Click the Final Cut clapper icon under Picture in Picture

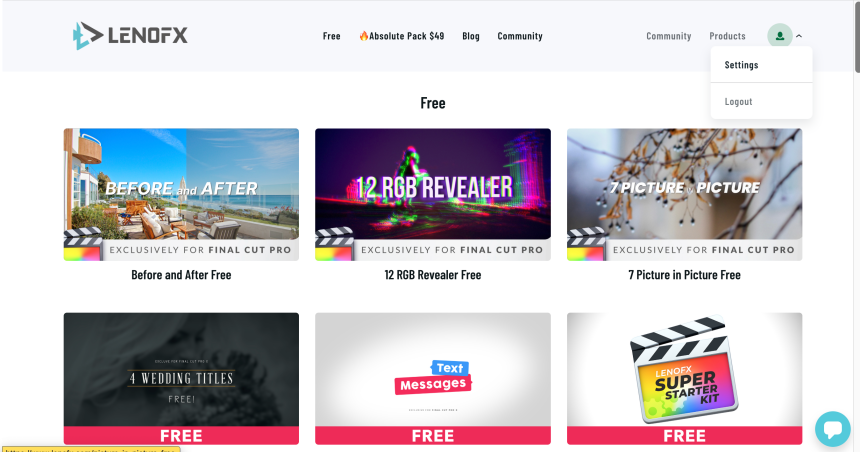(x=586, y=244)
